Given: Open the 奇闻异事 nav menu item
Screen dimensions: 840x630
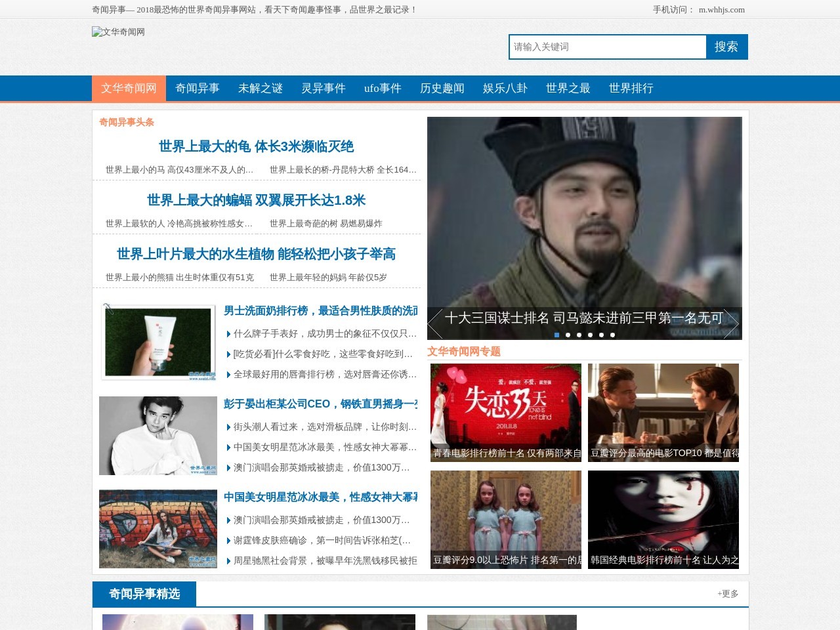Looking at the screenshot, I should [x=198, y=88].
